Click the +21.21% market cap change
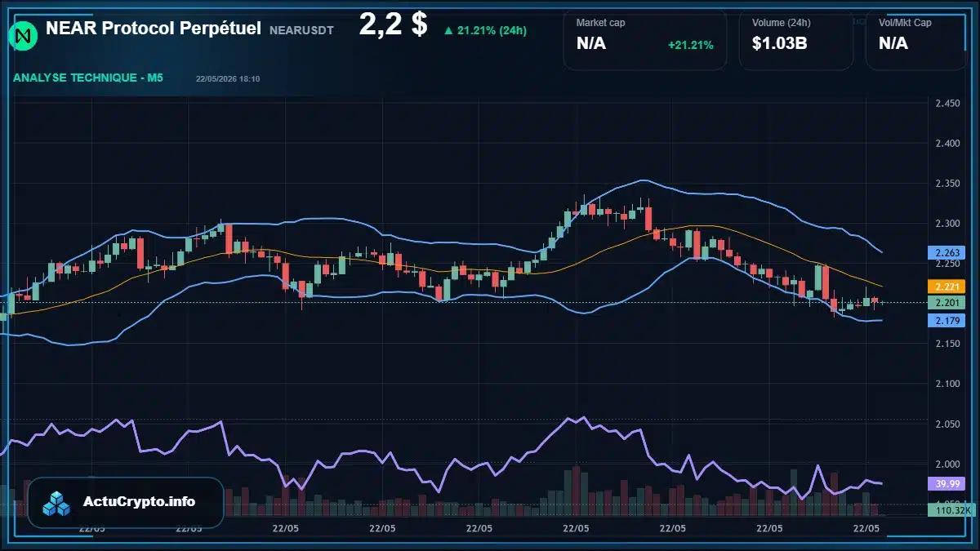 point(690,45)
